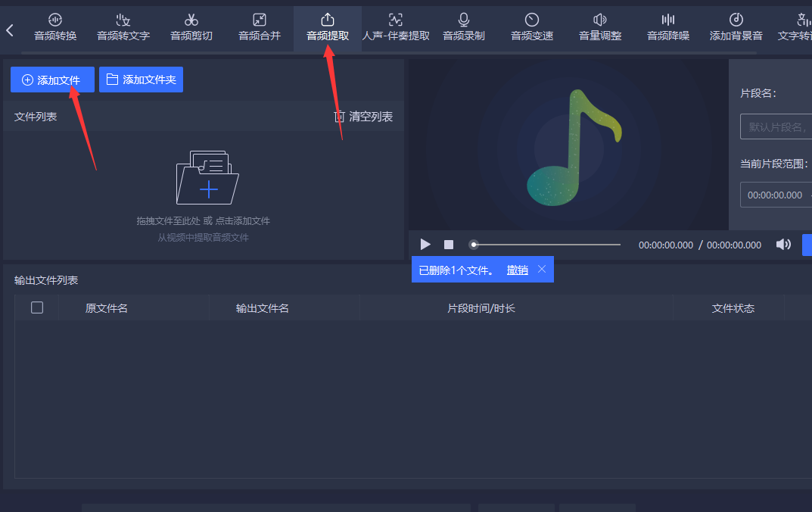The image size is (812, 512).
Task: Select the 音频降噪 noise reduction tool
Action: click(668, 27)
